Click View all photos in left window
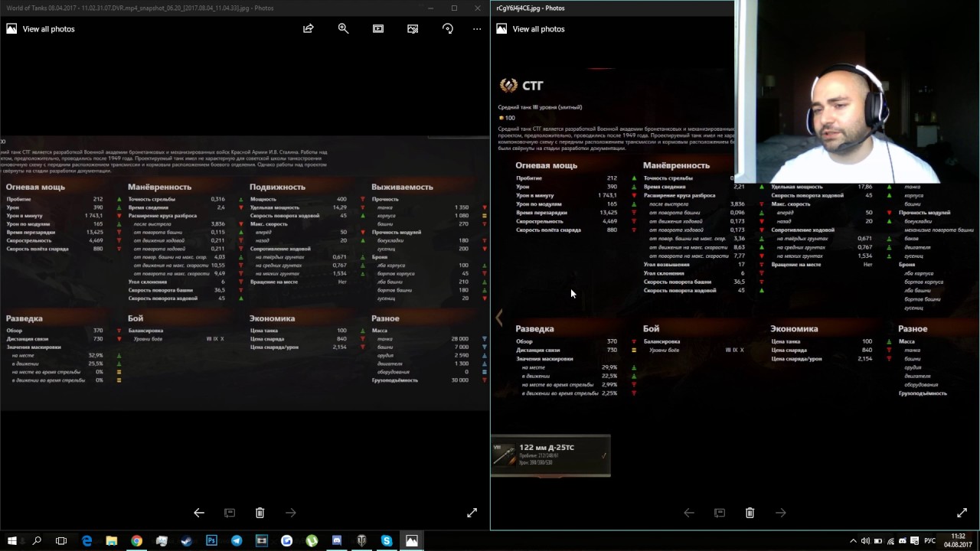The image size is (980, 551). (41, 28)
